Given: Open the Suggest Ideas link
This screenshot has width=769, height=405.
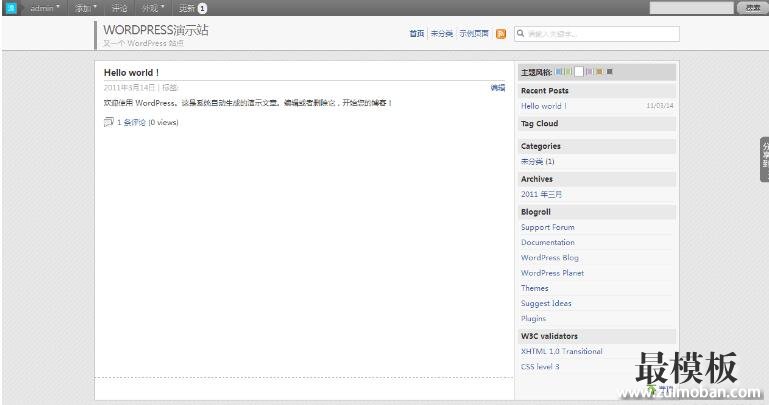Looking at the screenshot, I should point(546,303).
